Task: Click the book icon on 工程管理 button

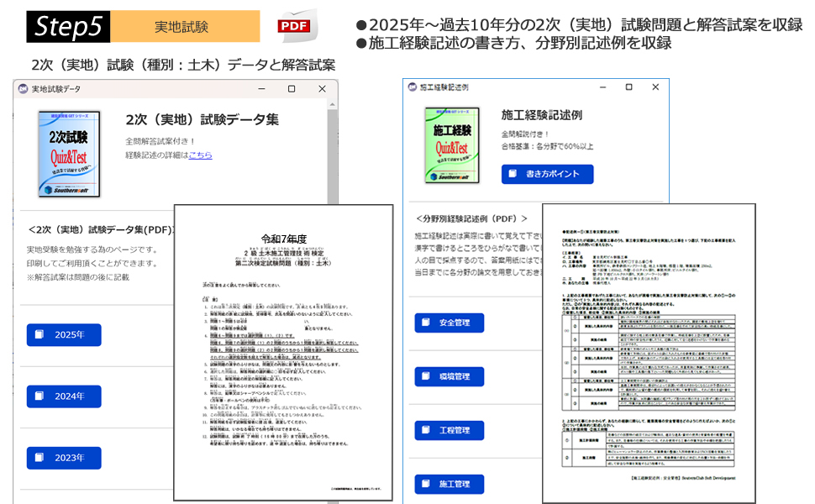Action: [426, 430]
